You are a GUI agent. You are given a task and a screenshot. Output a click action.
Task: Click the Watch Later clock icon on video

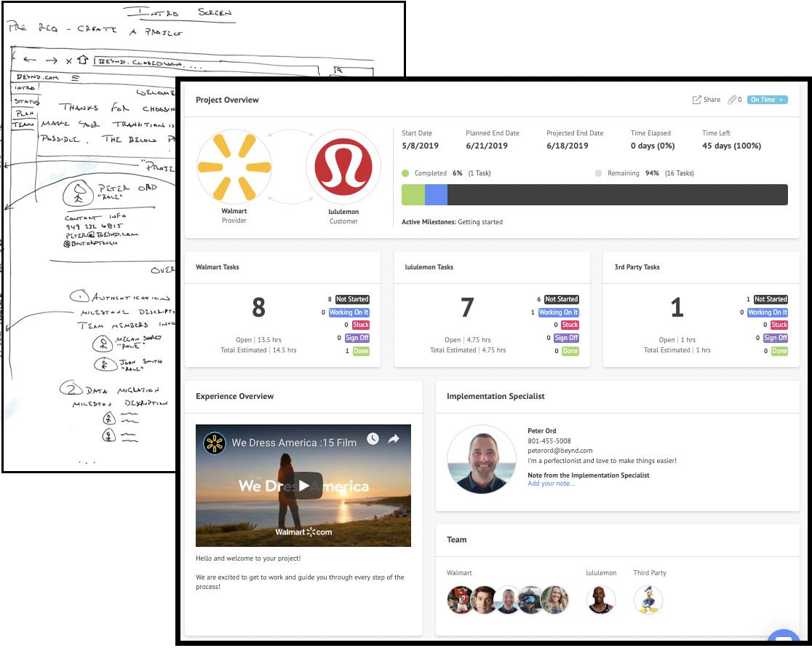tap(373, 438)
